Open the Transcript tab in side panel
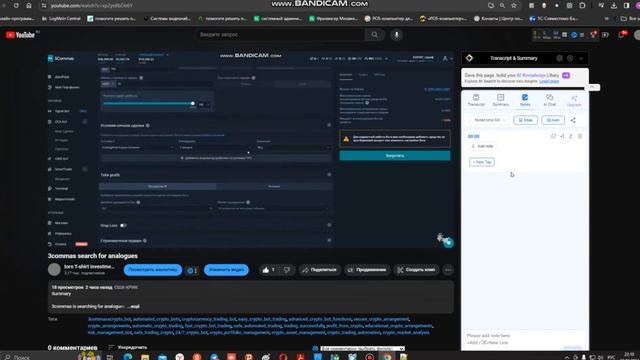Viewport: 640px width, 360px height. point(476,100)
